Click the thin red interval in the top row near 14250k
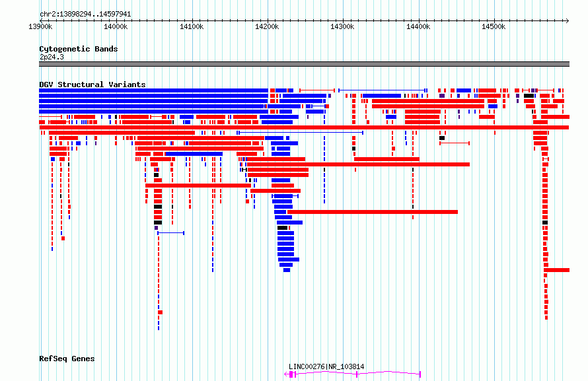This screenshot has height=381, width=588. click(317, 90)
